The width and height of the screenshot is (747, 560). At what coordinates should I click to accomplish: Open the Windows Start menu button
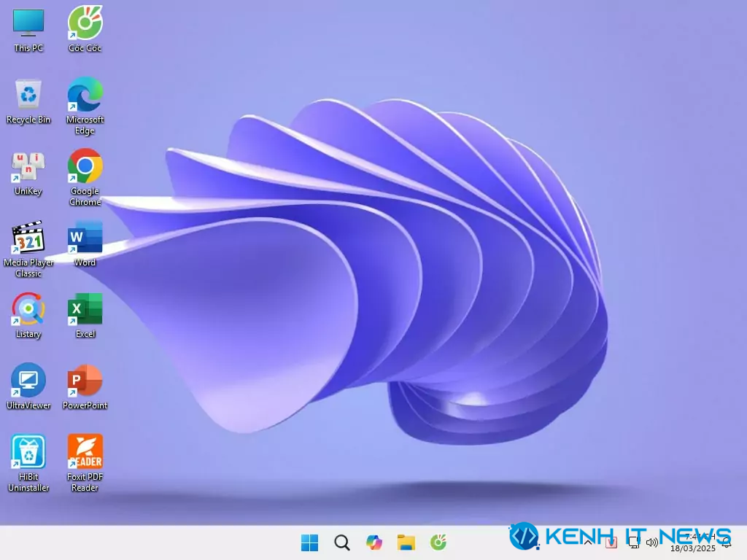tap(309, 542)
